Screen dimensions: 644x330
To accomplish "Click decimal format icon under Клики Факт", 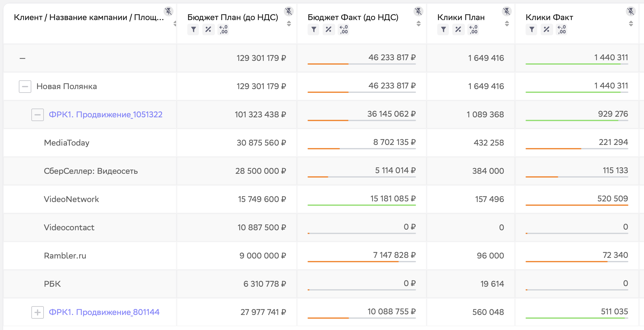I will 562,30.
